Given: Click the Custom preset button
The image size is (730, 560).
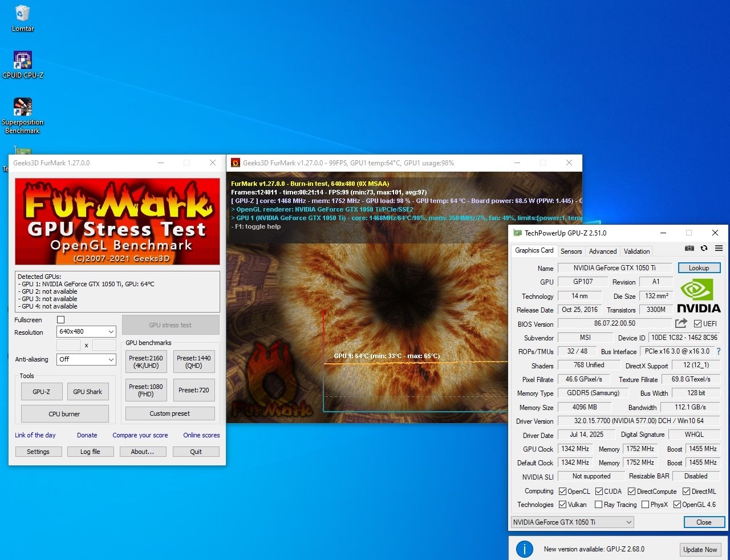Looking at the screenshot, I should [170, 413].
